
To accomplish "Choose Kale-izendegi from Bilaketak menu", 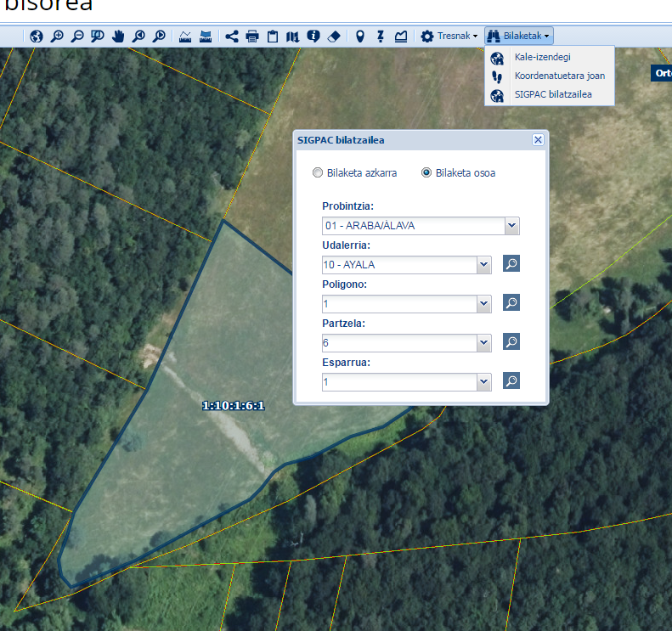I will [x=542, y=57].
